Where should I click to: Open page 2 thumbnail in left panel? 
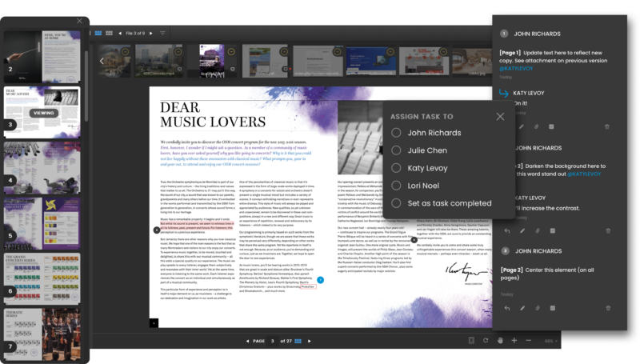click(x=42, y=57)
